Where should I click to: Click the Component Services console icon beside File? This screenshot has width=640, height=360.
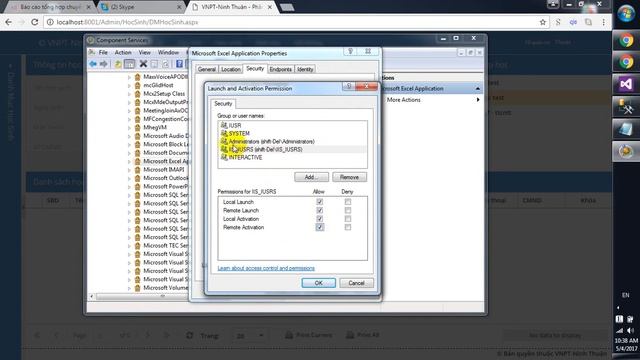(x=92, y=52)
